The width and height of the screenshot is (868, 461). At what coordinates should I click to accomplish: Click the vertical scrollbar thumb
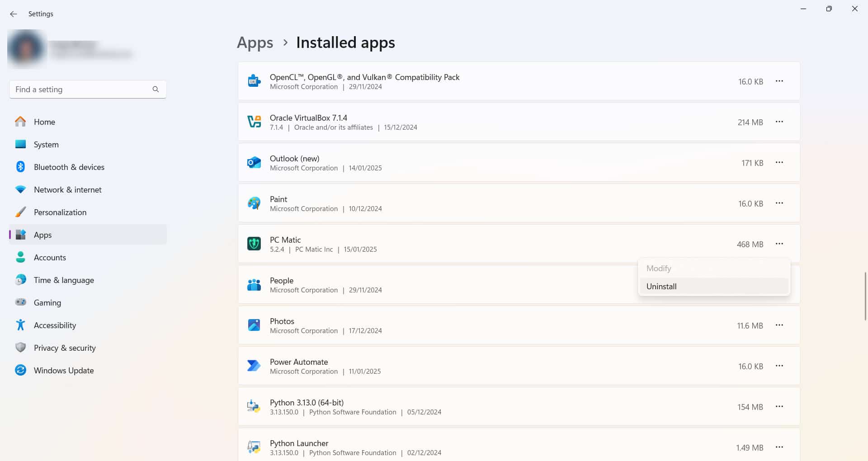coord(865,296)
